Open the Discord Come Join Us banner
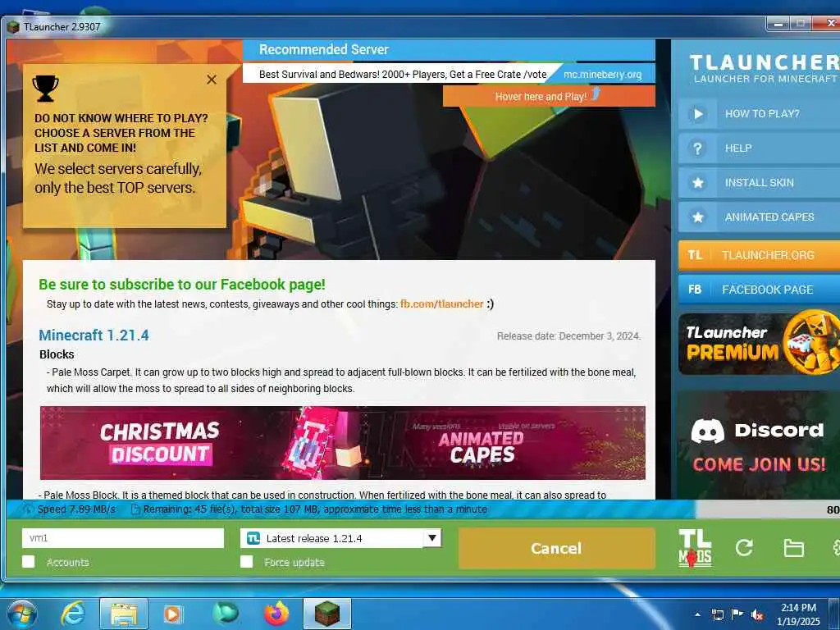 [x=759, y=445]
